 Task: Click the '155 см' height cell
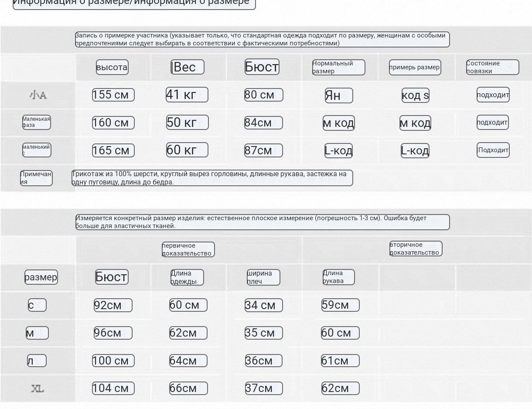tap(113, 95)
